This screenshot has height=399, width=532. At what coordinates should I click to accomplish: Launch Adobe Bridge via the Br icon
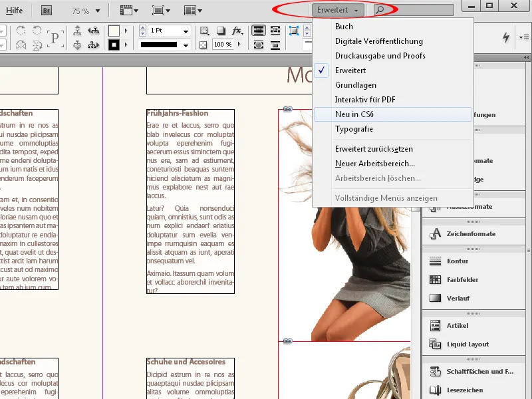(x=46, y=10)
